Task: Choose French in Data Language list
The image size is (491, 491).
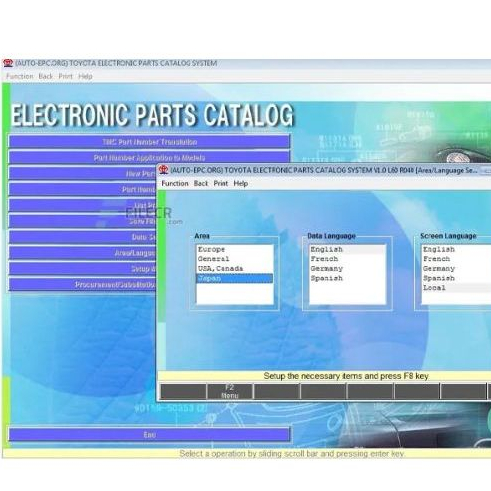Action: (x=347, y=259)
